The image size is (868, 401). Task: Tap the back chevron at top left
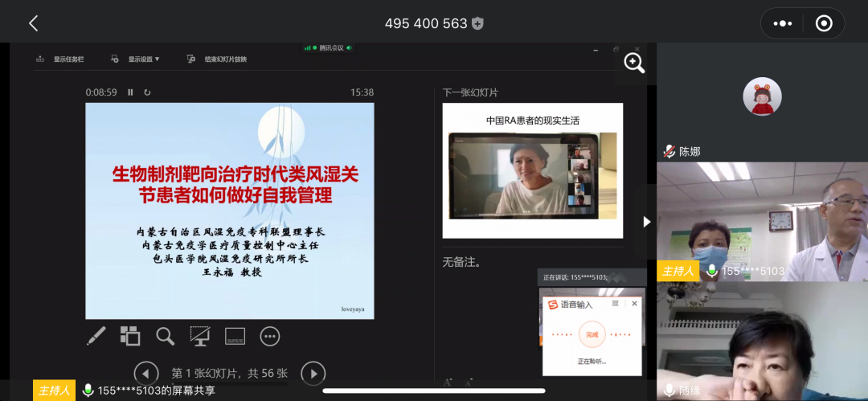pos(33,23)
